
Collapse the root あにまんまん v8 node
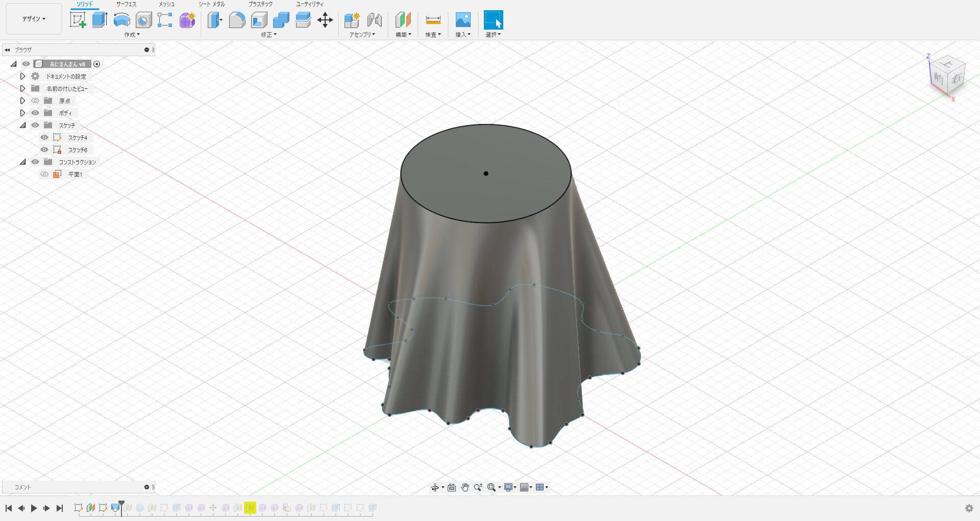(x=14, y=64)
